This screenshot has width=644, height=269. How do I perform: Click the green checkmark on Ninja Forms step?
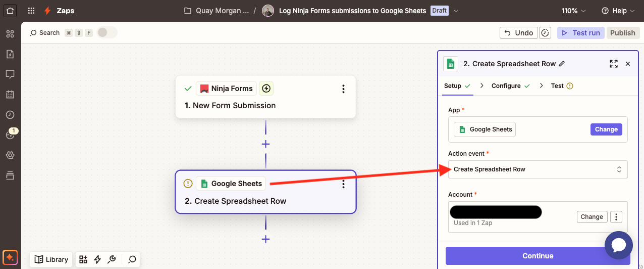pyautogui.click(x=188, y=88)
